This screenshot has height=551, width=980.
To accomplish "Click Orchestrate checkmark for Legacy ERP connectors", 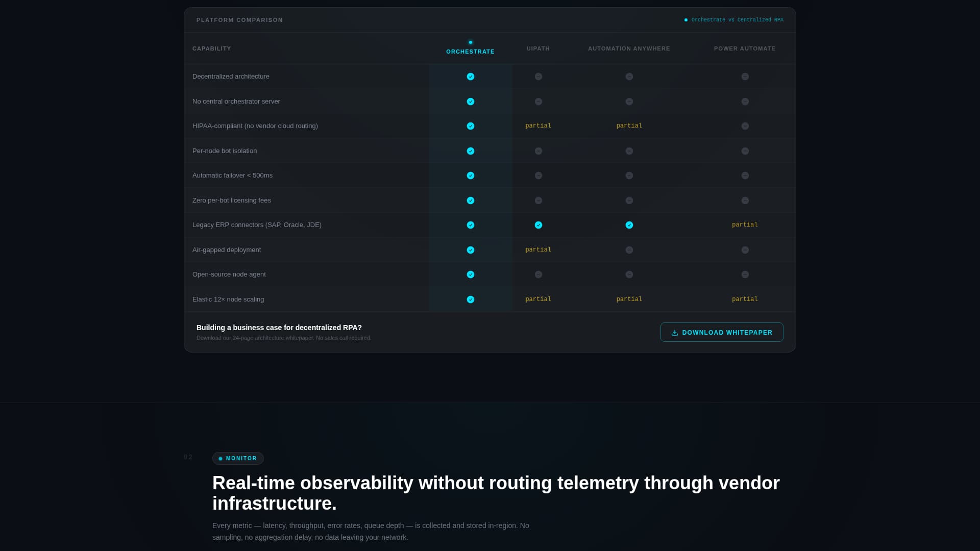I will click(x=471, y=225).
